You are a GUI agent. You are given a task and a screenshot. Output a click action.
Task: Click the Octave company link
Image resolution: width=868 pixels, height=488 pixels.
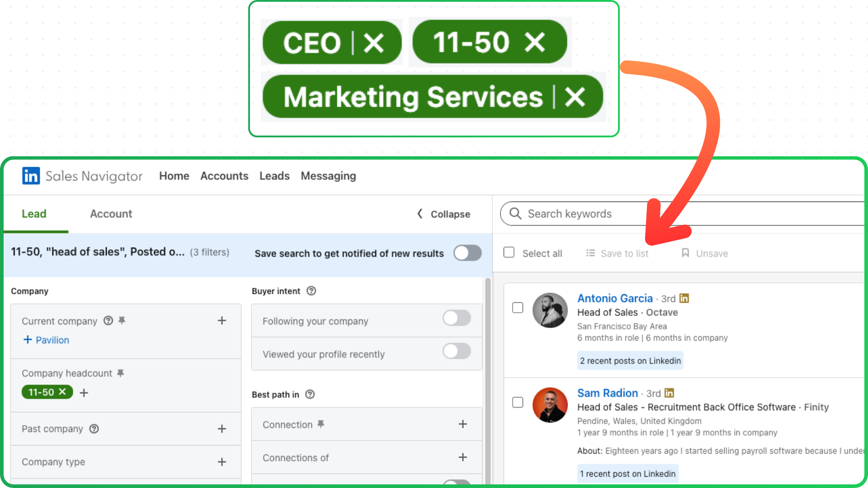662,312
